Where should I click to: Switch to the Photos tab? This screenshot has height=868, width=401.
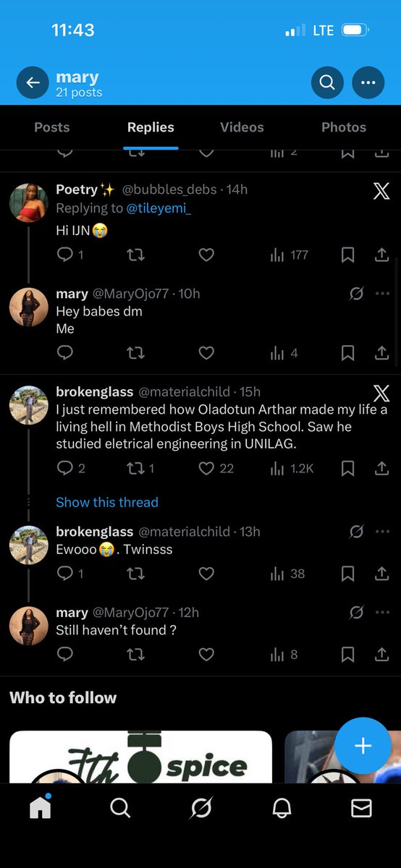click(344, 127)
